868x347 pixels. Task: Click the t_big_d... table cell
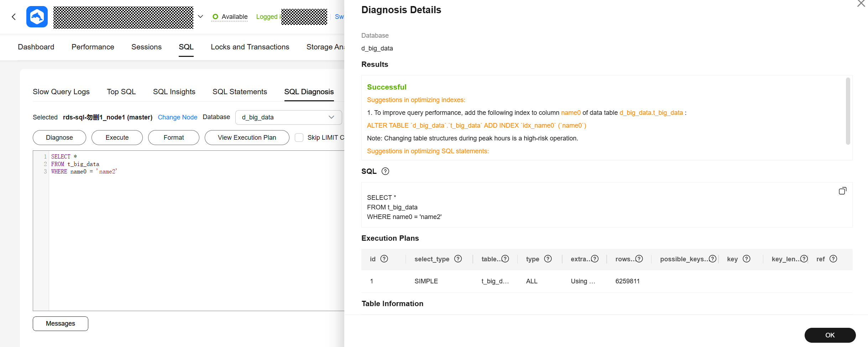click(495, 281)
